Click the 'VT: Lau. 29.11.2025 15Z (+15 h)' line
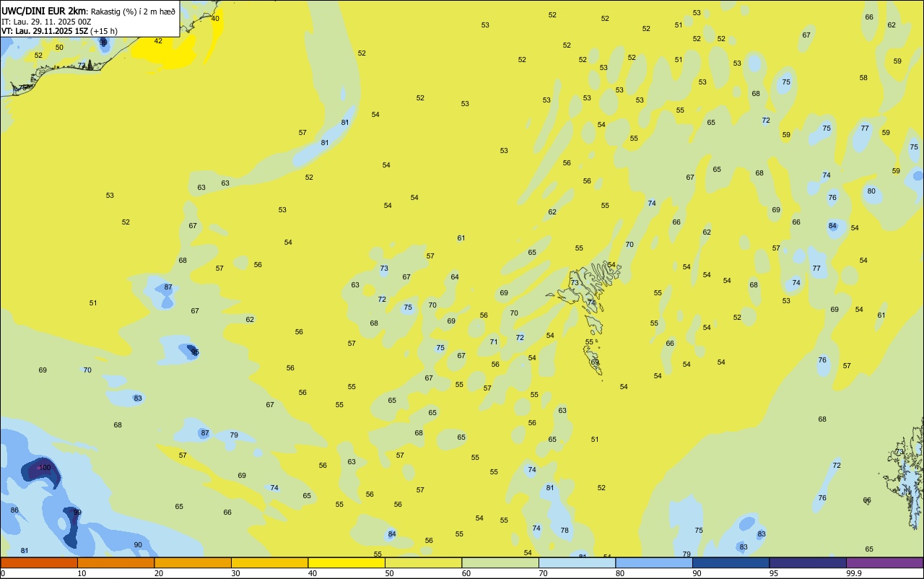924x579 pixels. (x=59, y=31)
